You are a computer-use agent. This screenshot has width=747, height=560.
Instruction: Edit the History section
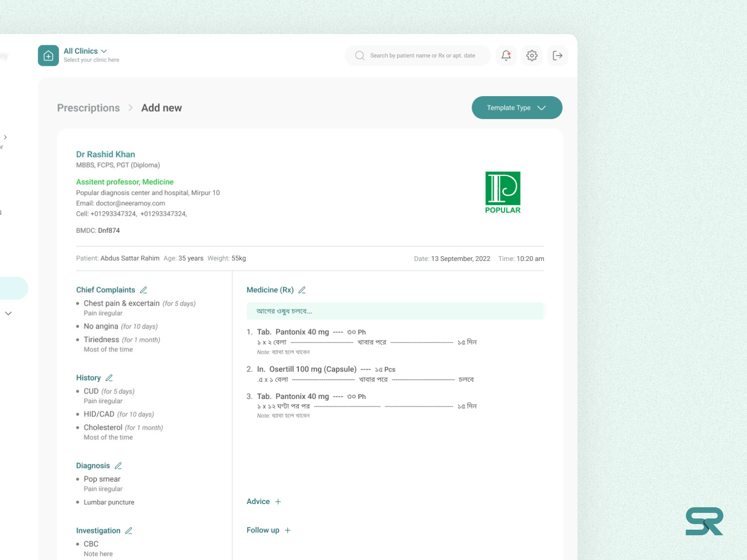[110, 378]
